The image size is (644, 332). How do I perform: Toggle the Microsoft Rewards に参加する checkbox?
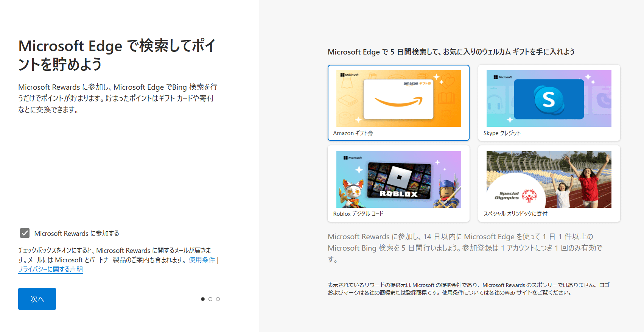[x=25, y=233]
